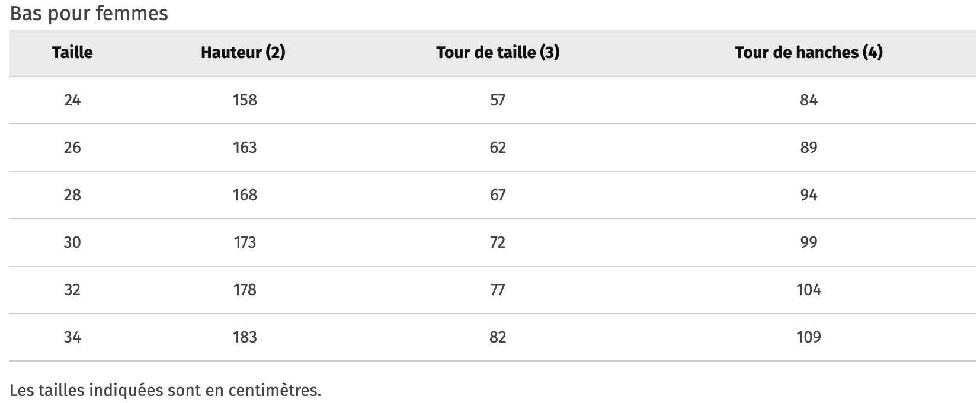
Task: Select hip value 84
Action: tap(809, 100)
